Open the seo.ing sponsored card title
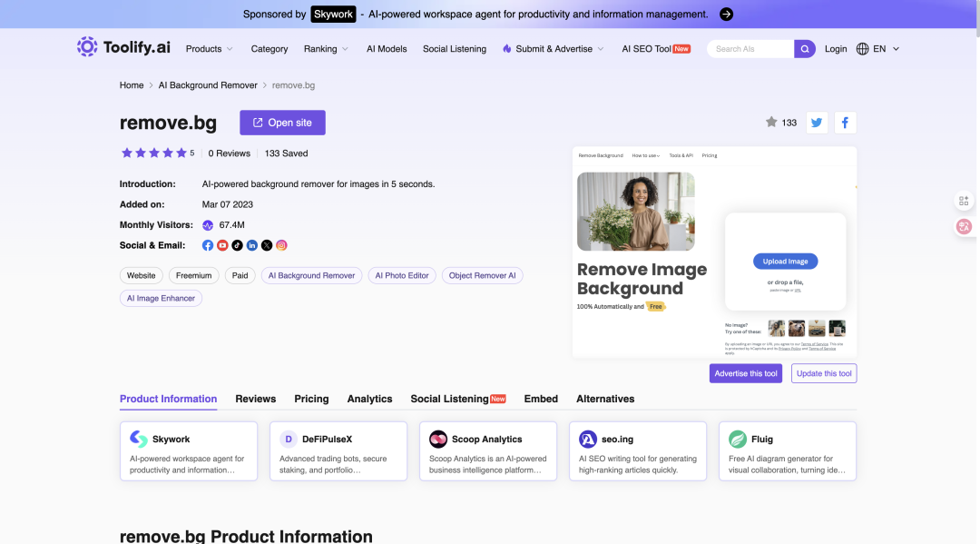This screenshot has height=544, width=980. (618, 439)
